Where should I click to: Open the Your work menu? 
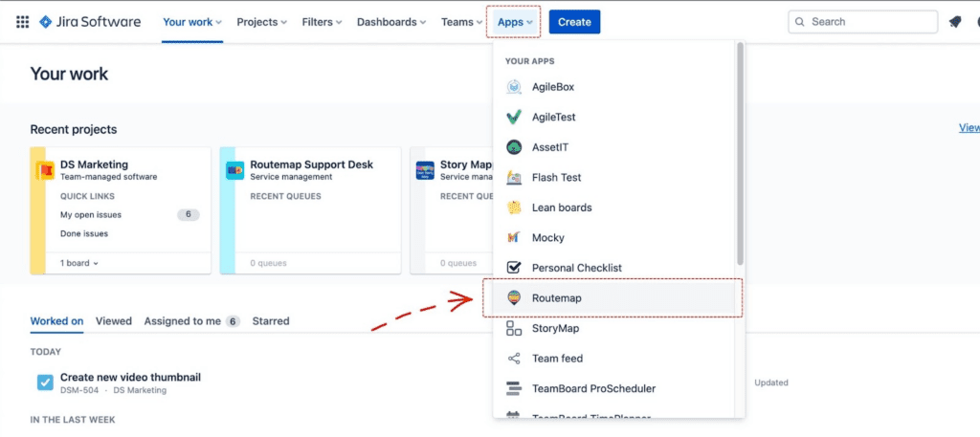tap(192, 22)
